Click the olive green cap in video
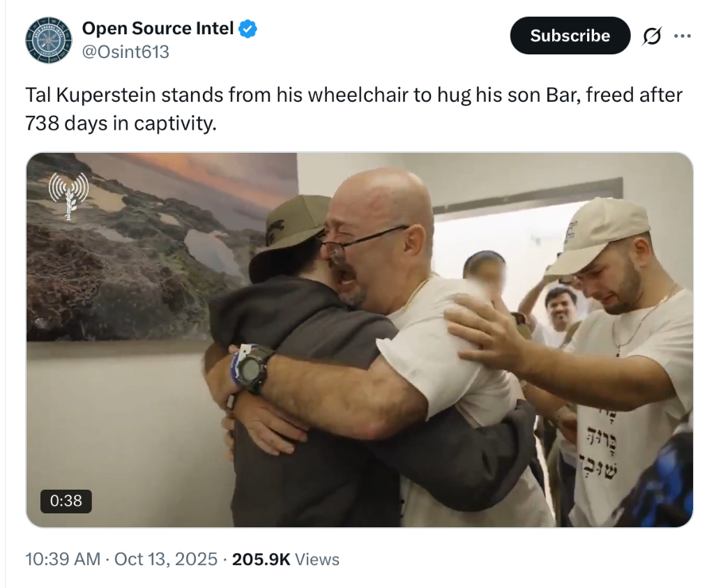 (294, 234)
